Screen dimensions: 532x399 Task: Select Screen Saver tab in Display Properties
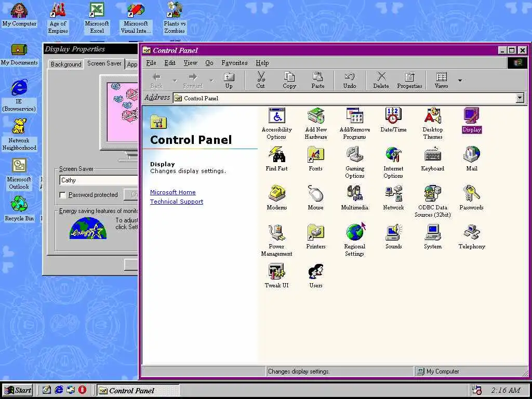pyautogui.click(x=104, y=63)
